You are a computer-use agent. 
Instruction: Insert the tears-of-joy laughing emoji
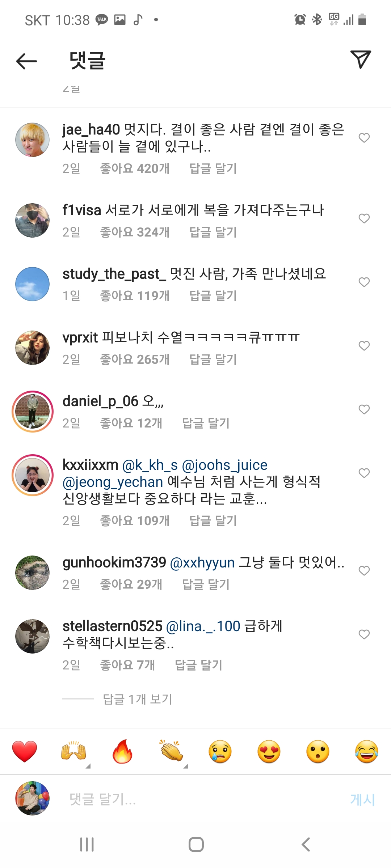pos(367,751)
